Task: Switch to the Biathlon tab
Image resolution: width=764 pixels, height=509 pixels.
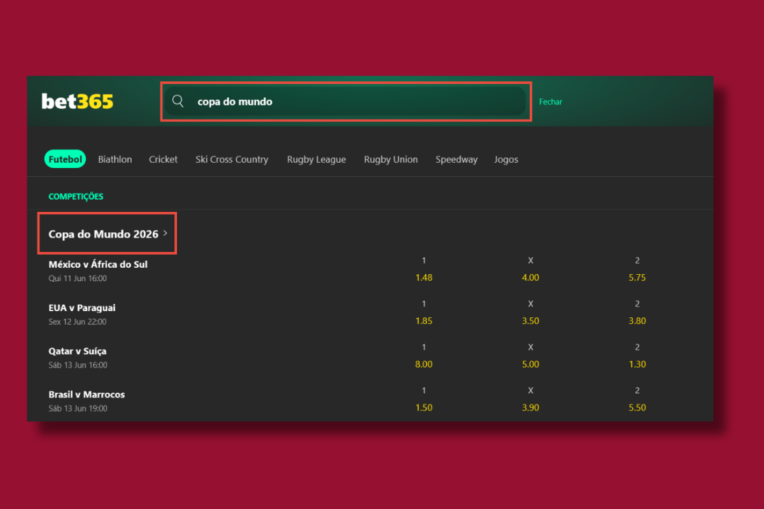Action: tap(115, 159)
